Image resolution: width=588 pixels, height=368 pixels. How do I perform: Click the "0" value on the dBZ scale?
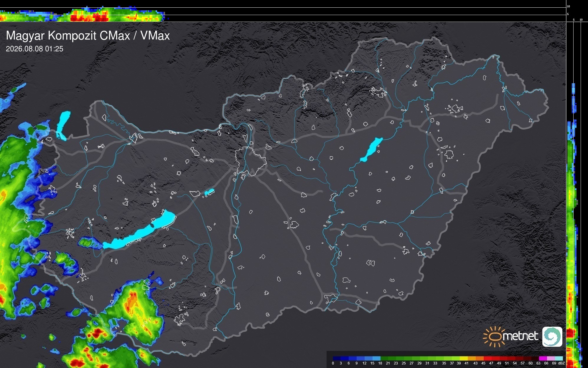(x=333, y=363)
